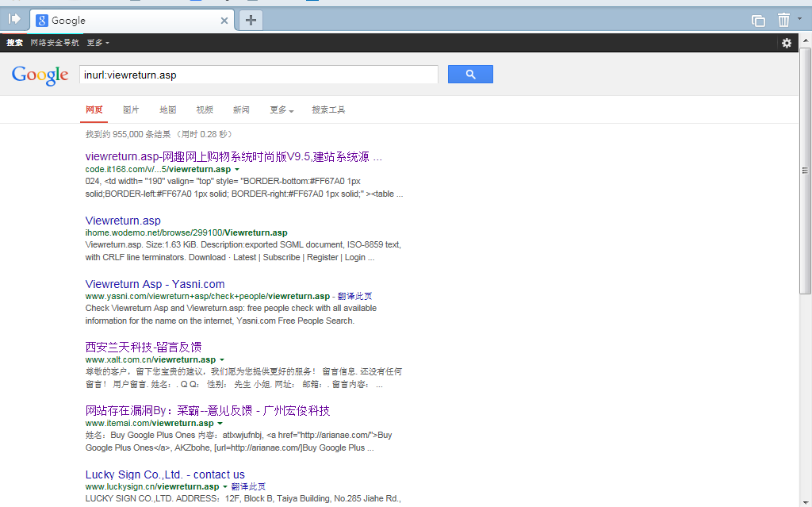Switch to the 新闻 tab
This screenshot has width=812, height=507.
click(241, 110)
